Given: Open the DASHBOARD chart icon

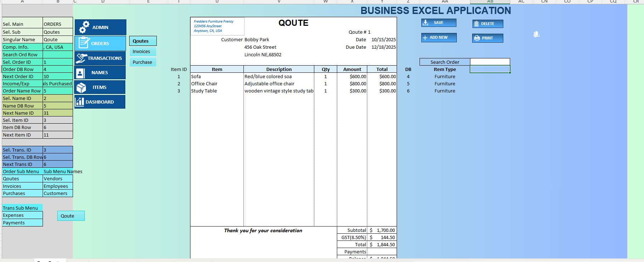Looking at the screenshot, I should [80, 102].
